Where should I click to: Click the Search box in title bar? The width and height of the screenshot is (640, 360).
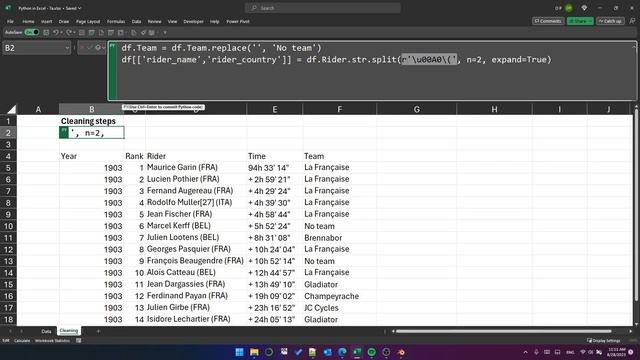(x=322, y=8)
